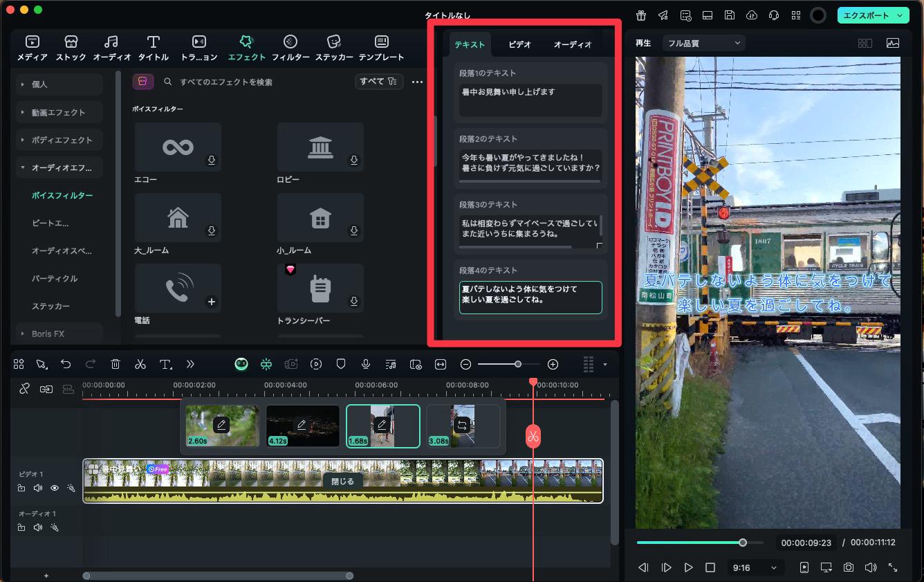Expand the ボディエフェクト category
This screenshot has width=924, height=582.
59,140
